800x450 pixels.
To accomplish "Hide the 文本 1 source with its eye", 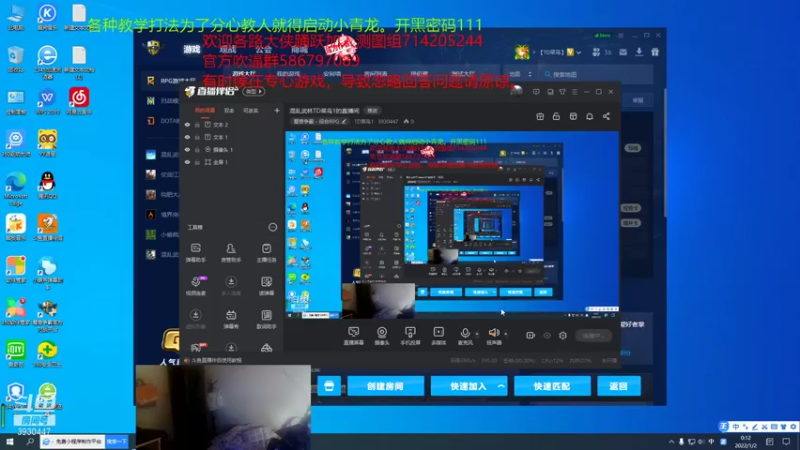I will coord(187,137).
